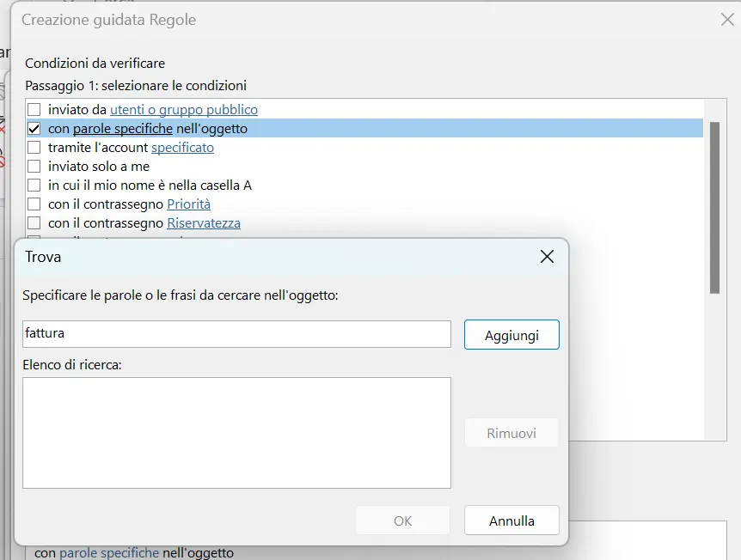Click the "Priorità" hyperlink
This screenshot has height=560, width=741.
(188, 204)
